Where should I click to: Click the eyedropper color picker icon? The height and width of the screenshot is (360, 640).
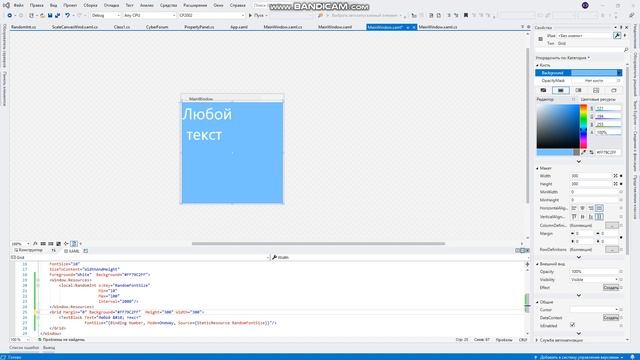point(583,152)
